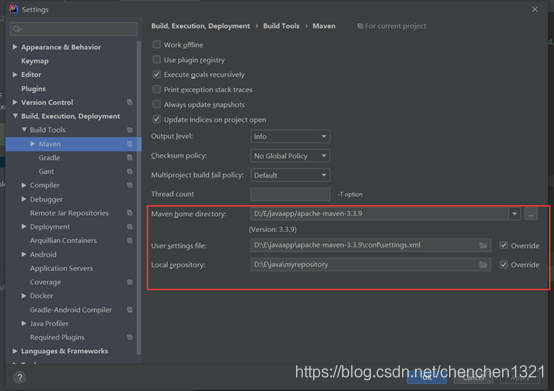Click the folder icon in Local repository field

click(483, 265)
